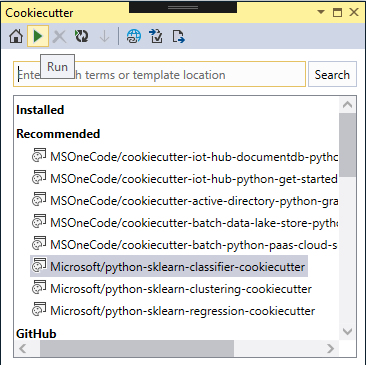The width and height of the screenshot is (366, 365).
Task: Click the Update template down arrow
Action: tap(105, 37)
